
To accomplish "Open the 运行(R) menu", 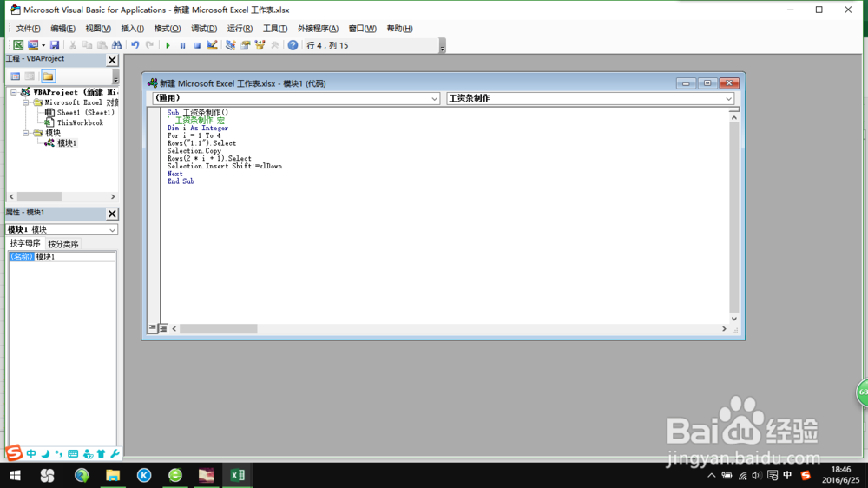I will click(x=240, y=29).
